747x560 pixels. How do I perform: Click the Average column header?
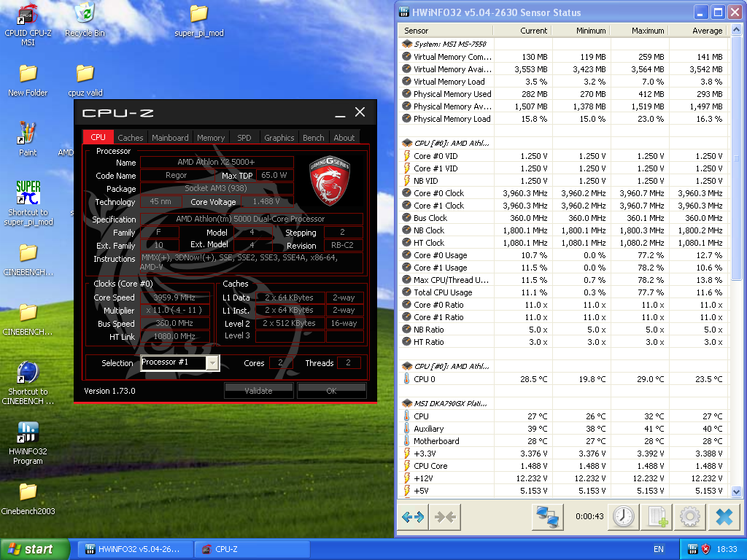pos(698,31)
